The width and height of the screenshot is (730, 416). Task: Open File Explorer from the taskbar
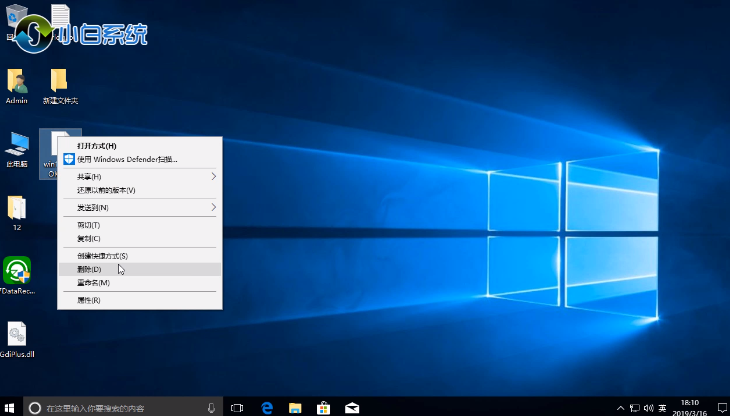295,407
